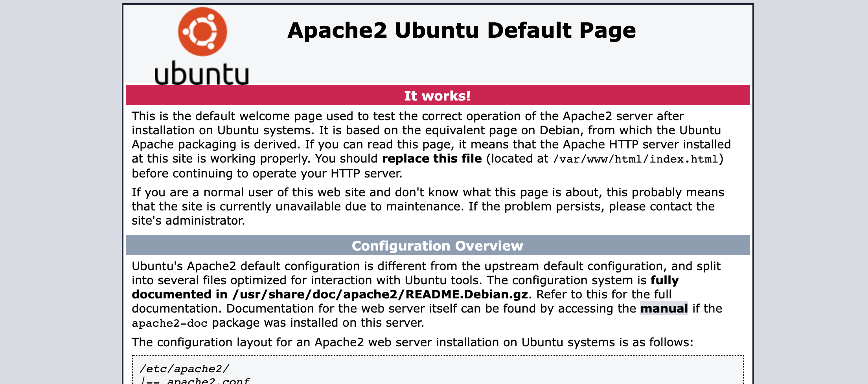The width and height of the screenshot is (868, 384).
Task: Click the /etc/apache2/ line in code box
Action: click(x=184, y=369)
